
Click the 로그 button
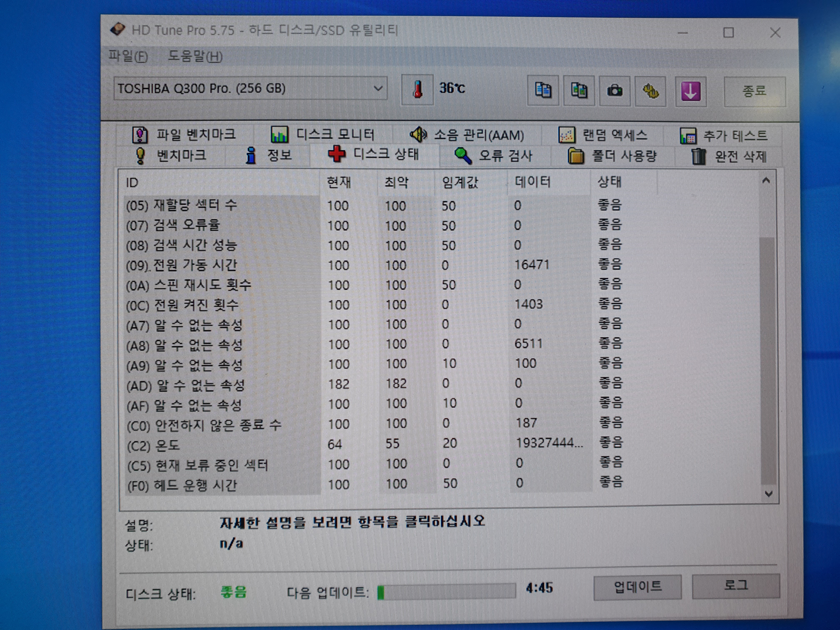[x=736, y=586]
